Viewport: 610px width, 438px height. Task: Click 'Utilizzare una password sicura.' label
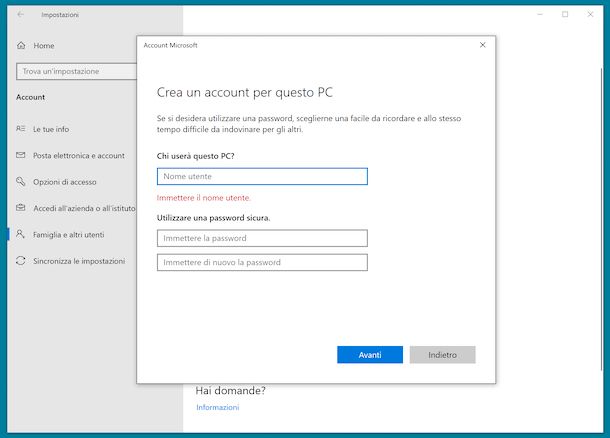(x=213, y=218)
